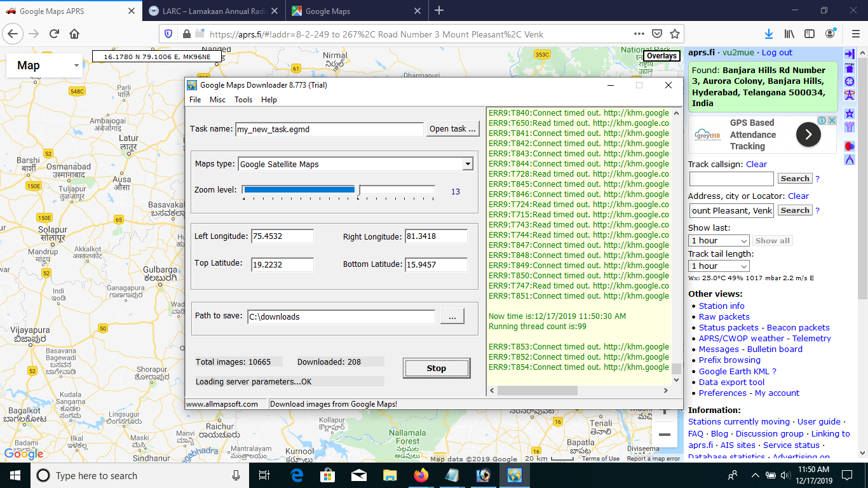Open the Track tail length dropdown
Viewport: 868px width, 488px height.
coord(719,266)
